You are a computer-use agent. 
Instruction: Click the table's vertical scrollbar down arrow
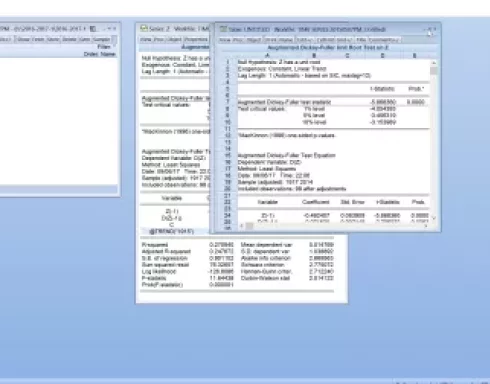coord(434,218)
